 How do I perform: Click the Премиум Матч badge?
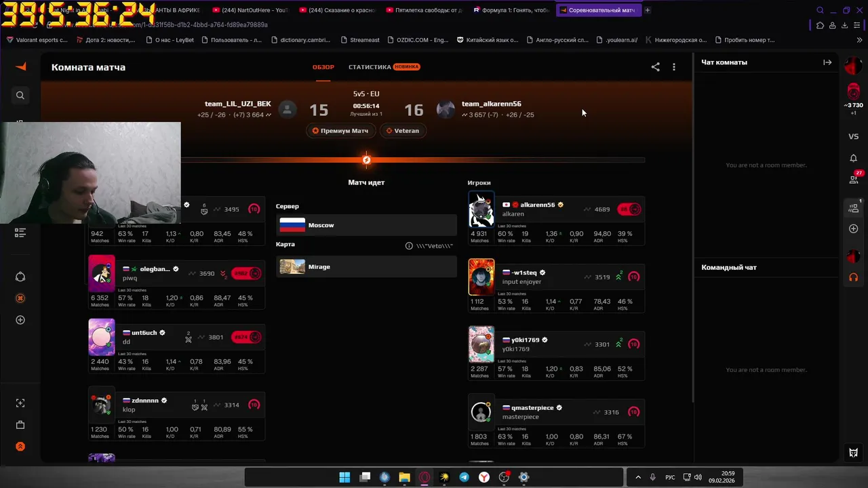pos(340,131)
